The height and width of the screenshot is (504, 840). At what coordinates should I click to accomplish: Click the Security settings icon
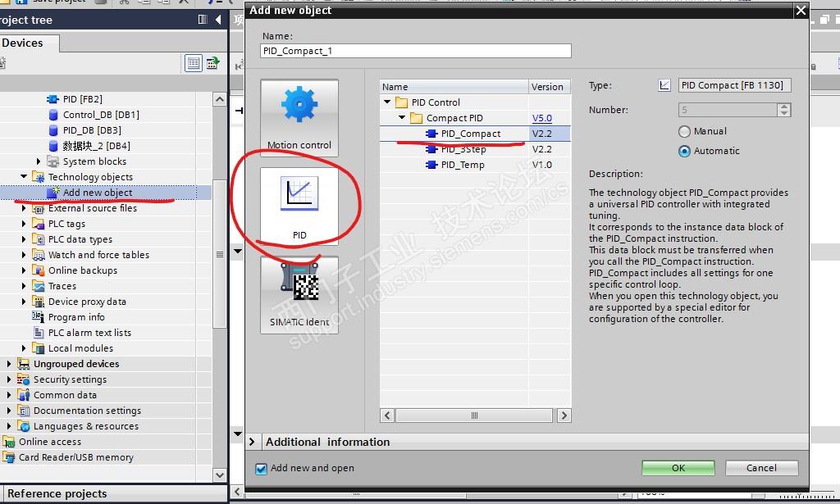coord(23,379)
